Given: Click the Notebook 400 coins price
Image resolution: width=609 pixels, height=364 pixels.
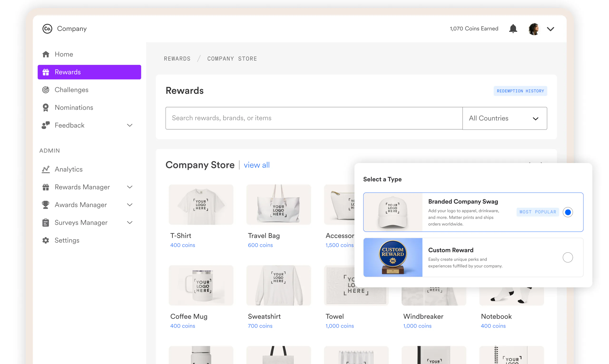Looking at the screenshot, I should coord(493,326).
